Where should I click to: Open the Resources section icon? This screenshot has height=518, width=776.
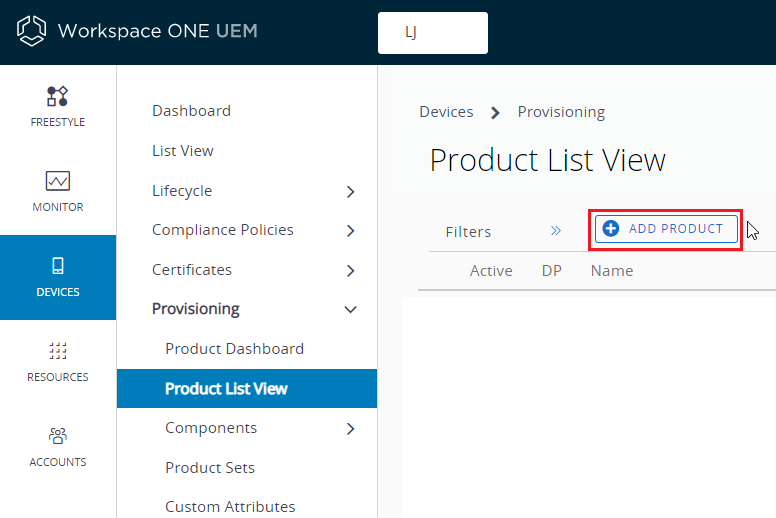point(57,351)
